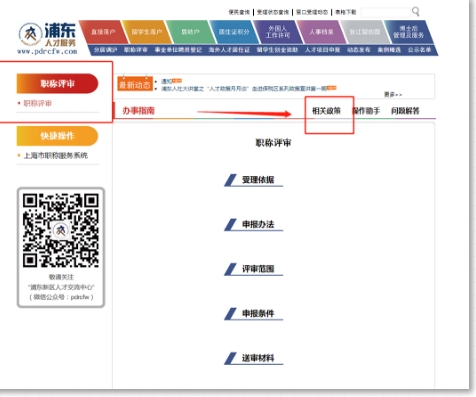Click 更多>> to see more news
Viewport: 476px width, 397px height.
(x=393, y=95)
